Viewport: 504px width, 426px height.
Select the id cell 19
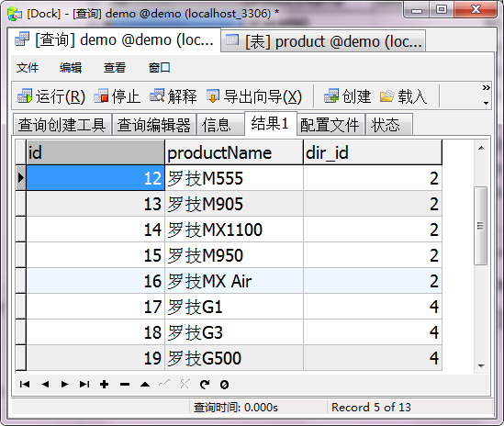[95, 358]
